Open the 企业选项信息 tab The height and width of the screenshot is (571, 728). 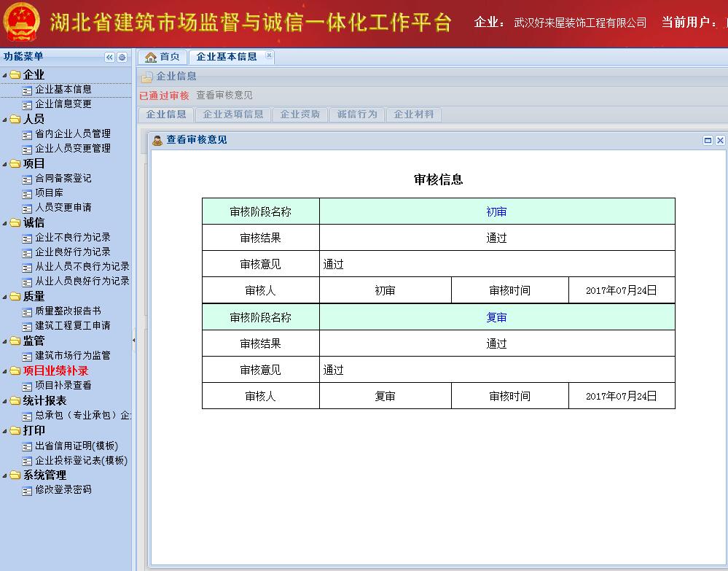pyautogui.click(x=233, y=114)
